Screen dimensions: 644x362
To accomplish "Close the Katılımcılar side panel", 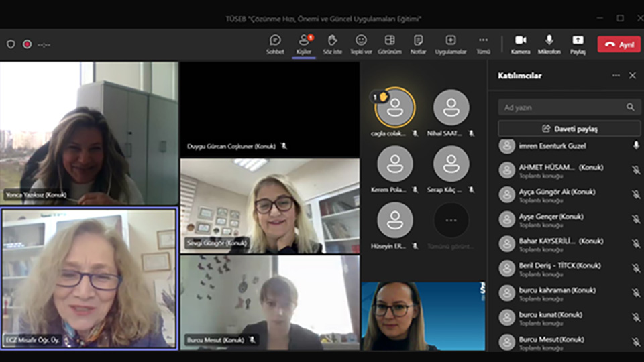I will [632, 76].
